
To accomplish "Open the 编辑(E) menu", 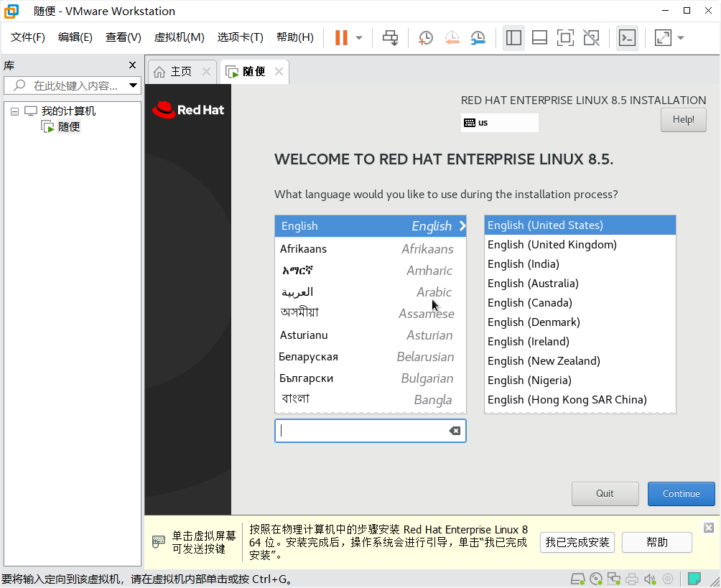I will click(75, 37).
